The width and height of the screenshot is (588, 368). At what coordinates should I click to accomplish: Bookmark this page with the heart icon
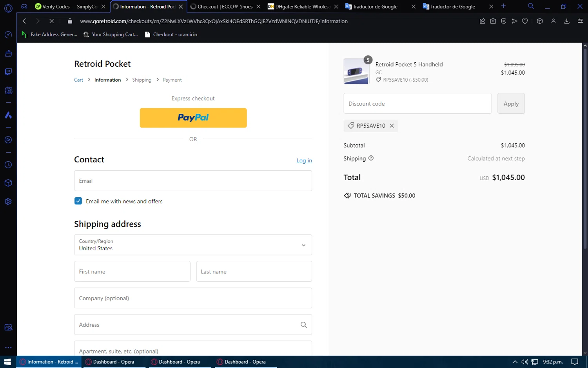click(525, 21)
